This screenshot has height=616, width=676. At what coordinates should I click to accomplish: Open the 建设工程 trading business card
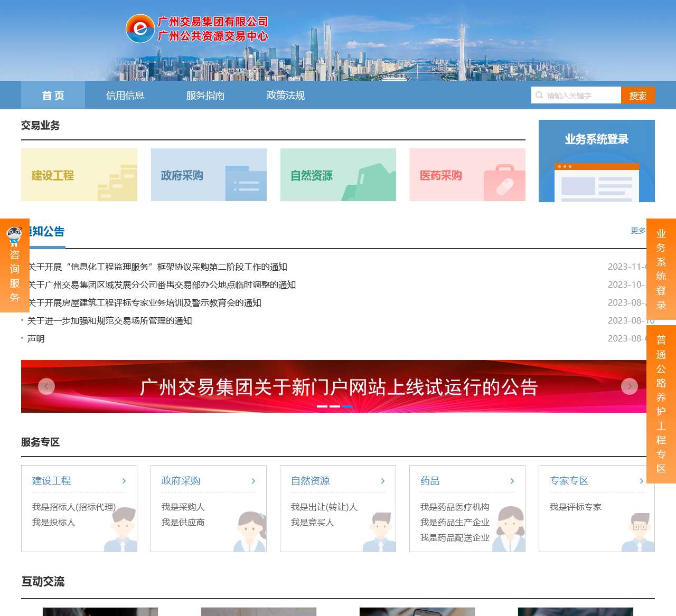(x=79, y=175)
